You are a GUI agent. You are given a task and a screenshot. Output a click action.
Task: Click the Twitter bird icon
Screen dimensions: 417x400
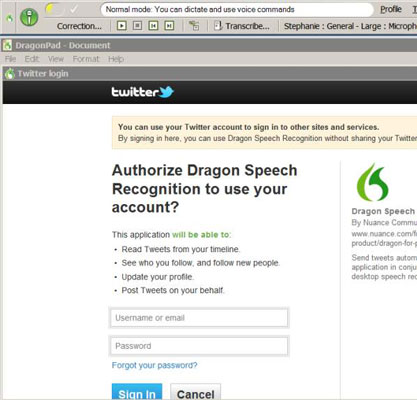click(166, 92)
